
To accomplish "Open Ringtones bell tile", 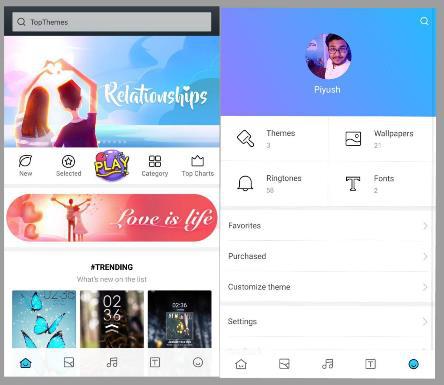I will (x=275, y=184).
